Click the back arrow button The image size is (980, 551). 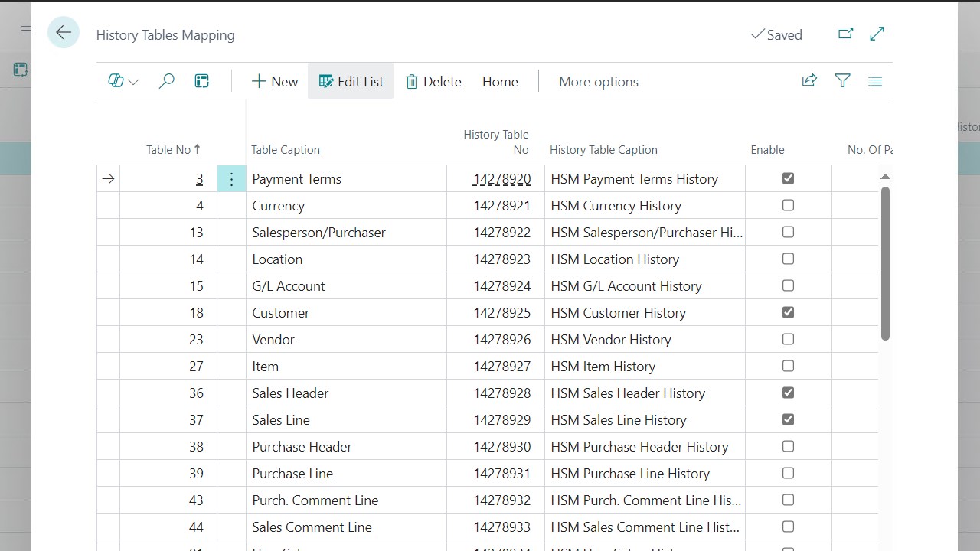tap(64, 33)
